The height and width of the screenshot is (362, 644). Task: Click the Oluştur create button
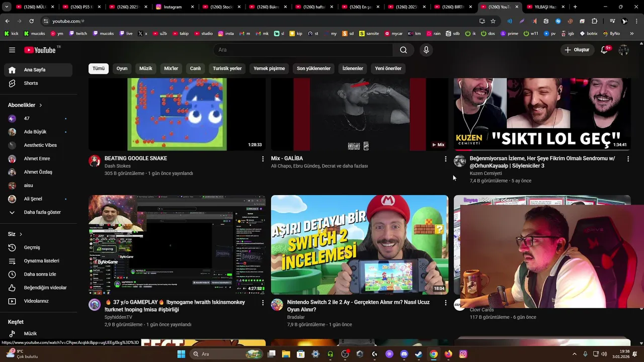[x=577, y=50]
